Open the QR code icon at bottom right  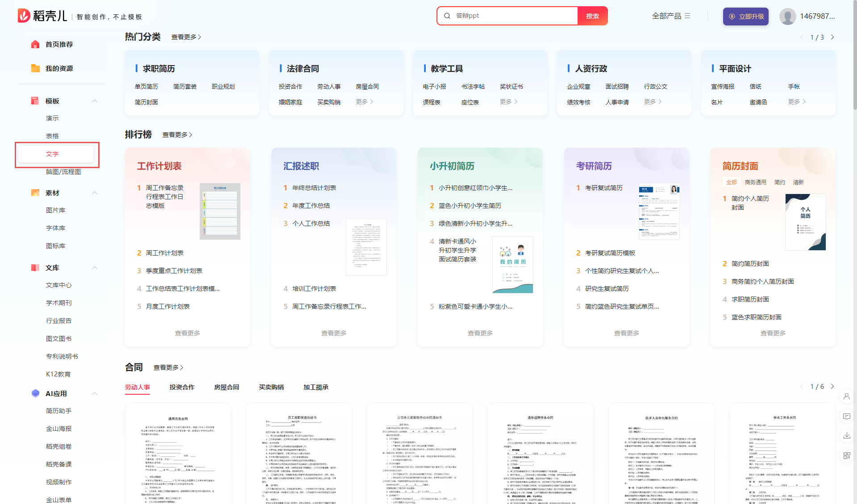coord(847,455)
